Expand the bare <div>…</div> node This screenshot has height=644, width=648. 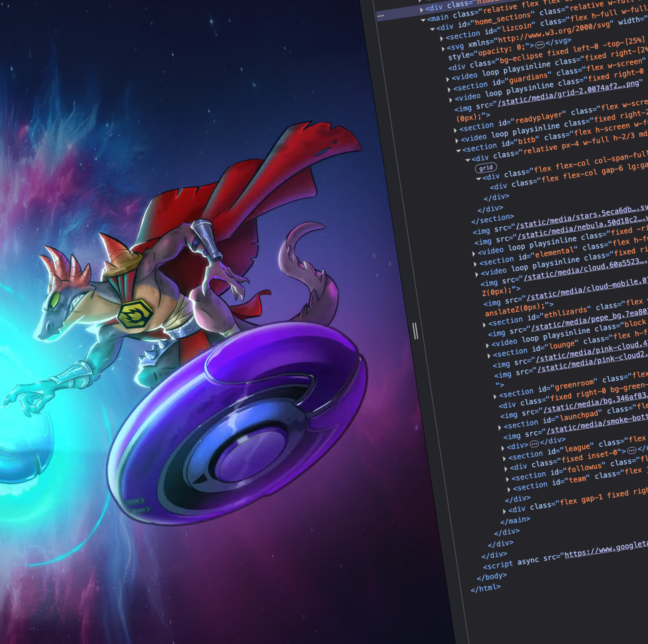click(x=503, y=448)
